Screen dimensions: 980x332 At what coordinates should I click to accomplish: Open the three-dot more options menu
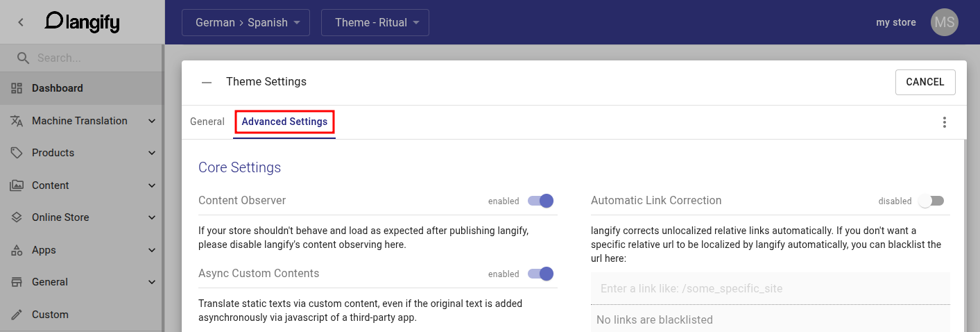tap(944, 122)
